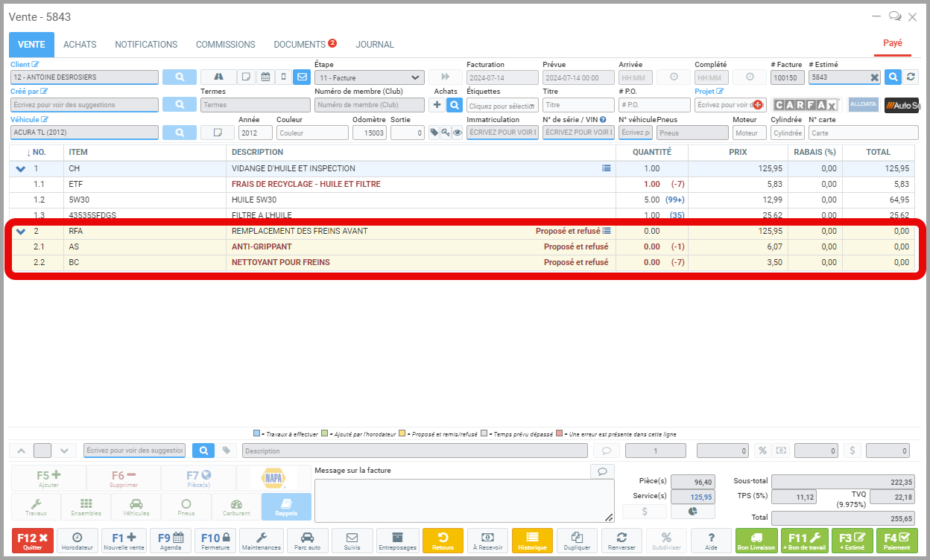
Task: Open the Étape dropdown showing 11 - Facture
Action: (370, 77)
